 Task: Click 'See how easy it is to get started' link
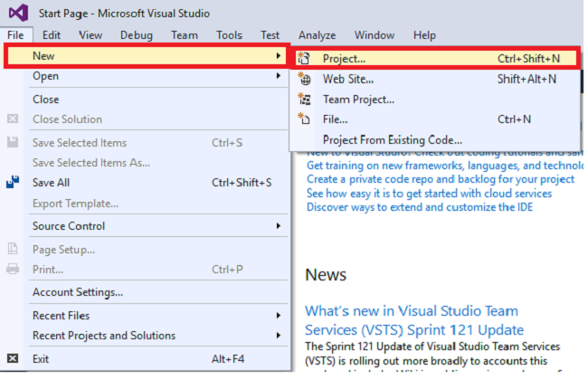pos(441,193)
